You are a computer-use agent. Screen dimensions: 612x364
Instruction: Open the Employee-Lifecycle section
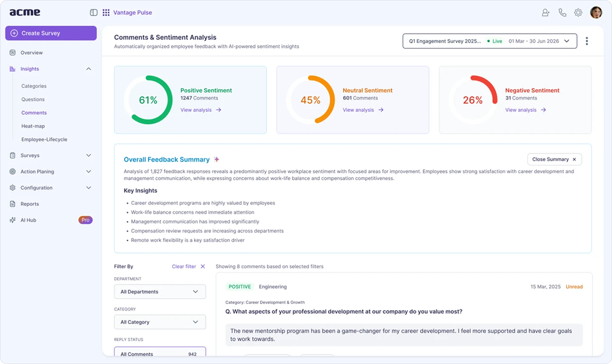[x=44, y=139]
